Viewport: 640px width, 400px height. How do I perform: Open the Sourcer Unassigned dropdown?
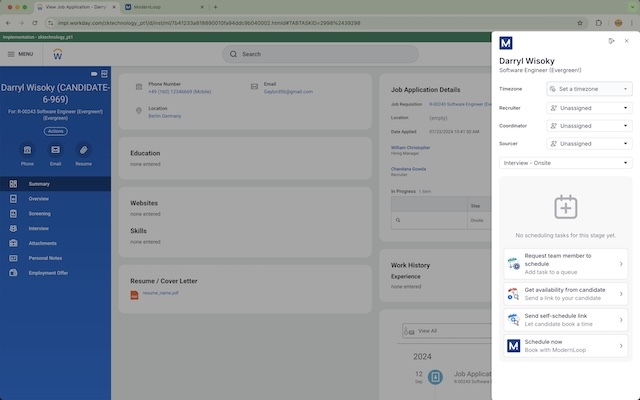point(589,144)
